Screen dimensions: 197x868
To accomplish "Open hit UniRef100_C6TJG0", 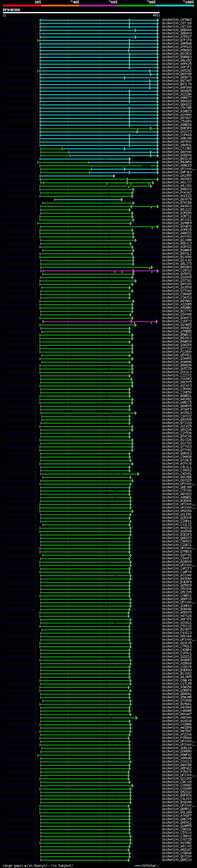I will pyautogui.click(x=177, y=26).
